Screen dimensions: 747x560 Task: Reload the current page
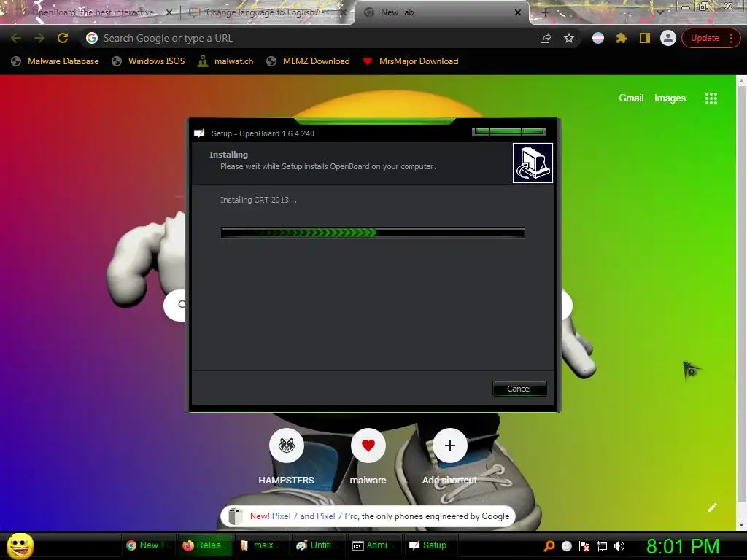[63, 38]
